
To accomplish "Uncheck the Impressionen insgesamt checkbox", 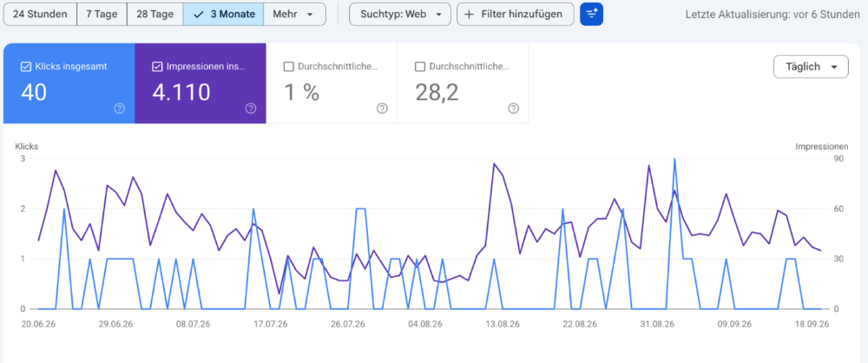I will [x=156, y=67].
